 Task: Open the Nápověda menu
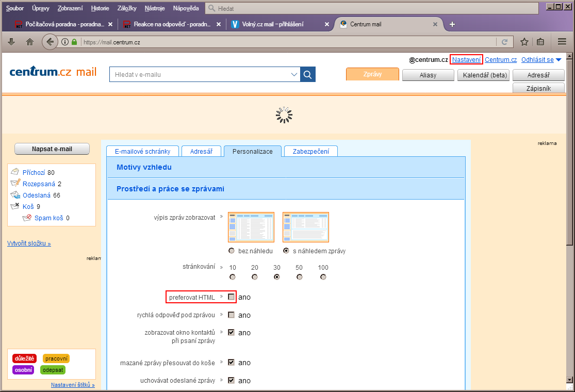[x=186, y=8]
